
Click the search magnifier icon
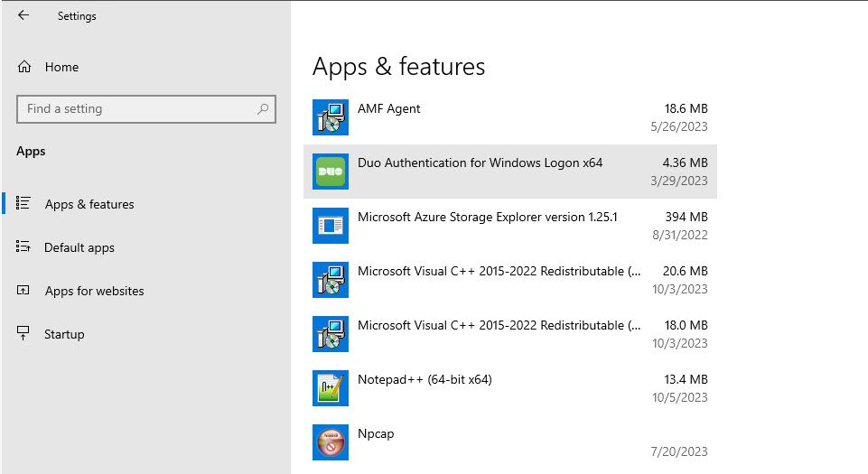[263, 109]
